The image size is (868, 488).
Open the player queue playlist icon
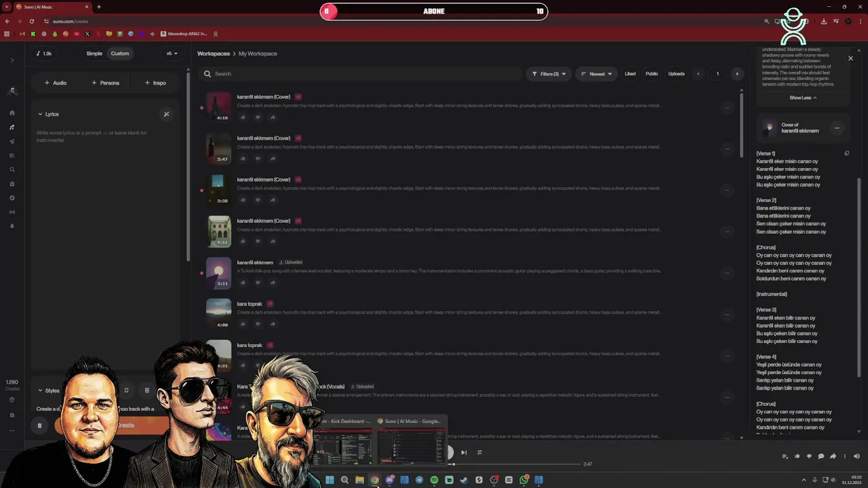click(x=785, y=456)
